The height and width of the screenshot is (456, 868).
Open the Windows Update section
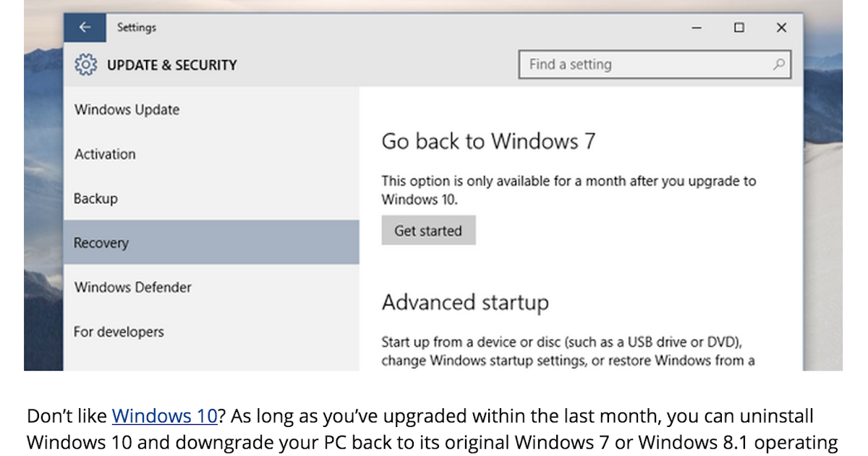coord(127,110)
